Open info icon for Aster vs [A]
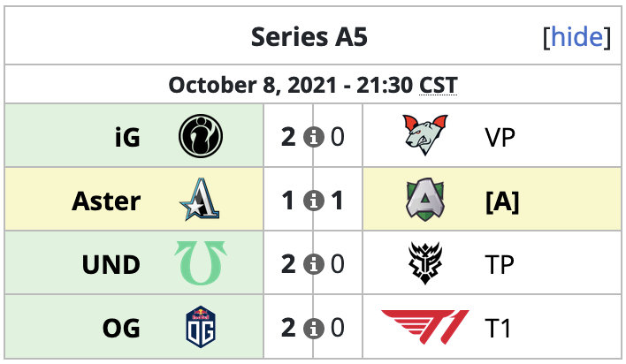The image size is (626, 364). coord(313,201)
